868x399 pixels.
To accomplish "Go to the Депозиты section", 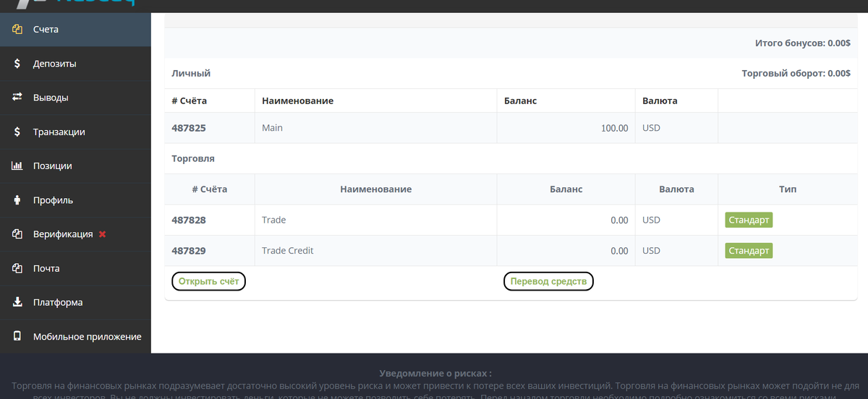I will pos(75,64).
